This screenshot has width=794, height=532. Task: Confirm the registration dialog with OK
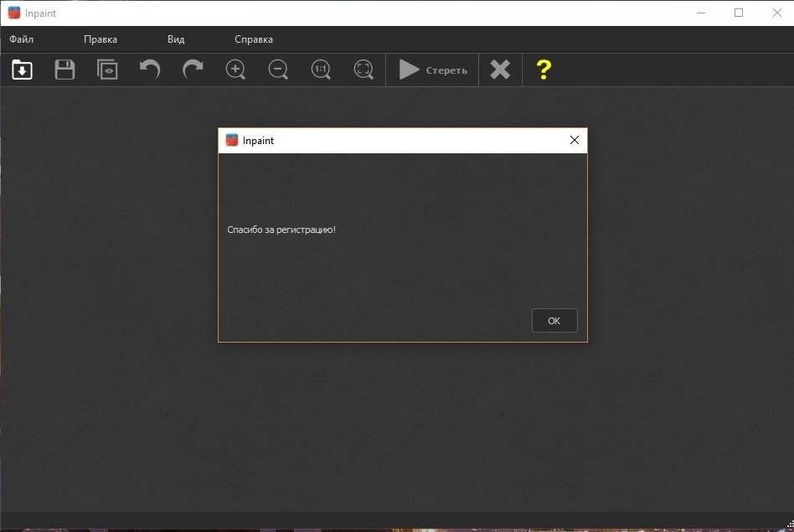tap(554, 321)
